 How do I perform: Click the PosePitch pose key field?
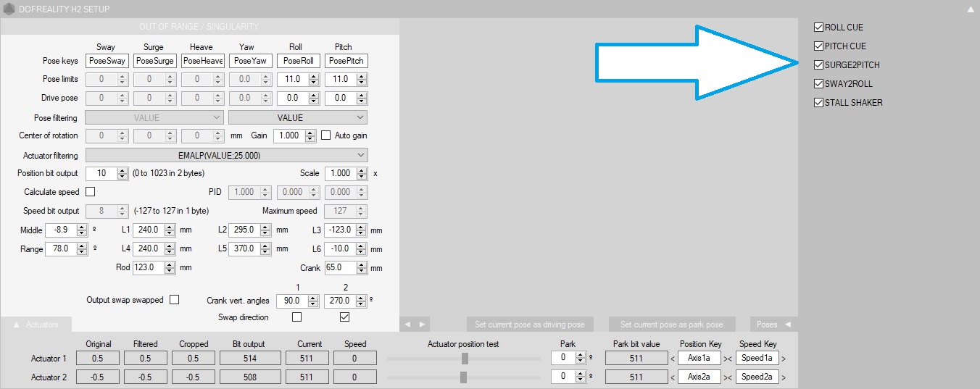(346, 61)
